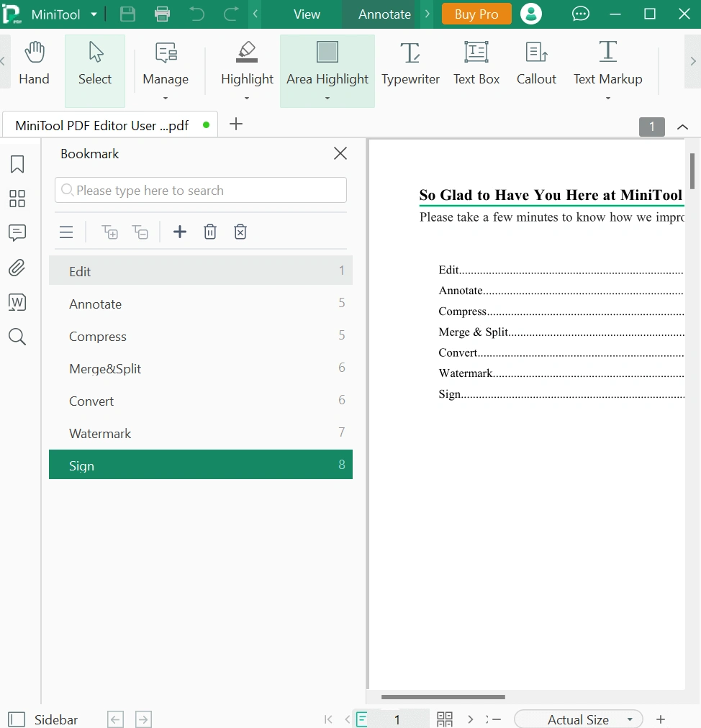Open the comments sidebar panel

click(x=17, y=232)
